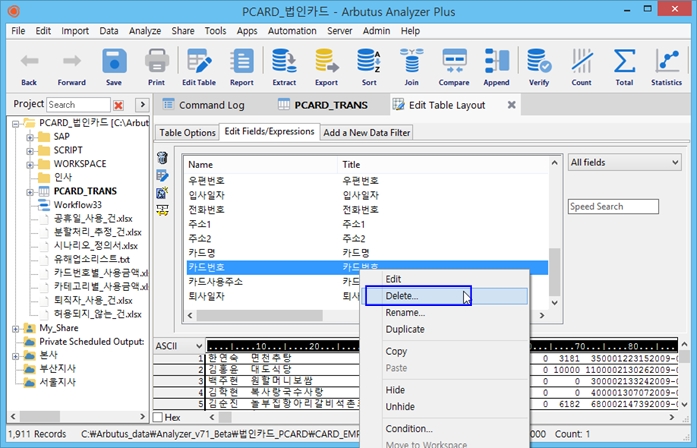Screen dimensions: 697x448
Task: Click the new expression icon in side strip
Action: tap(162, 193)
